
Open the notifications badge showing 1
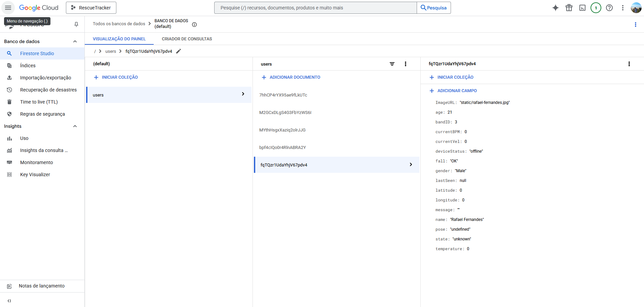click(x=596, y=8)
